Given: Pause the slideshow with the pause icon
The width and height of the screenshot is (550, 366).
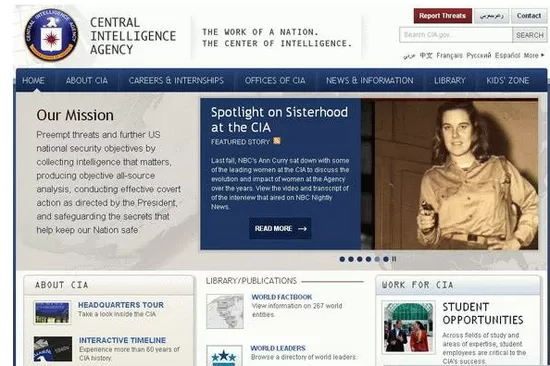Looking at the screenshot, I should click(x=394, y=259).
